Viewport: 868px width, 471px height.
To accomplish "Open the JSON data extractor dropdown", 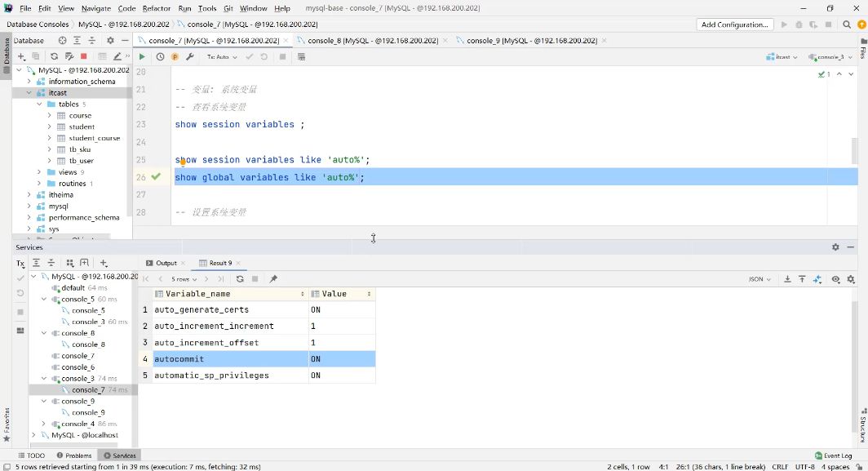I will point(759,279).
